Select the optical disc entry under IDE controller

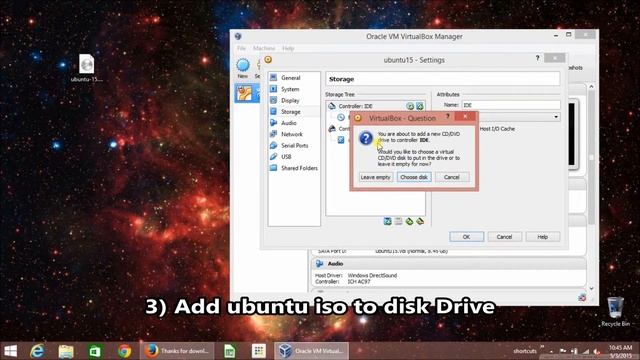click(x=341, y=117)
